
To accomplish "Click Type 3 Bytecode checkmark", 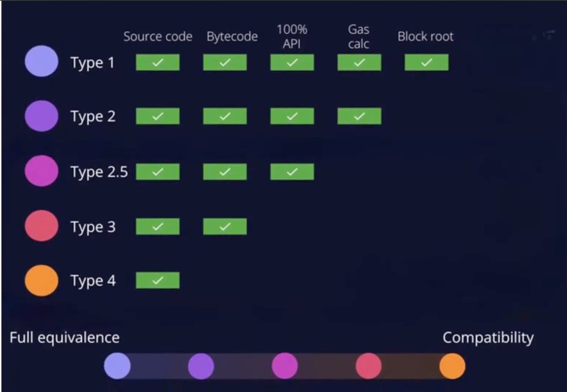I will [x=225, y=227].
